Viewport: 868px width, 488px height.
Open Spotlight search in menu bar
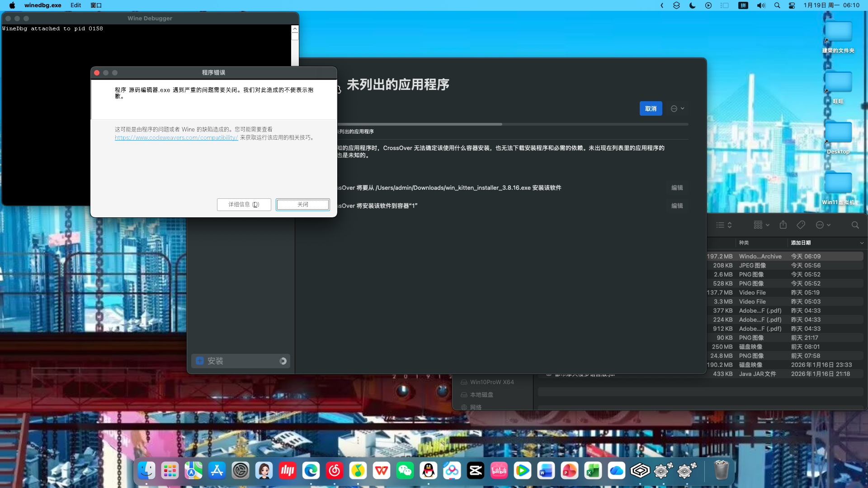[x=777, y=5]
